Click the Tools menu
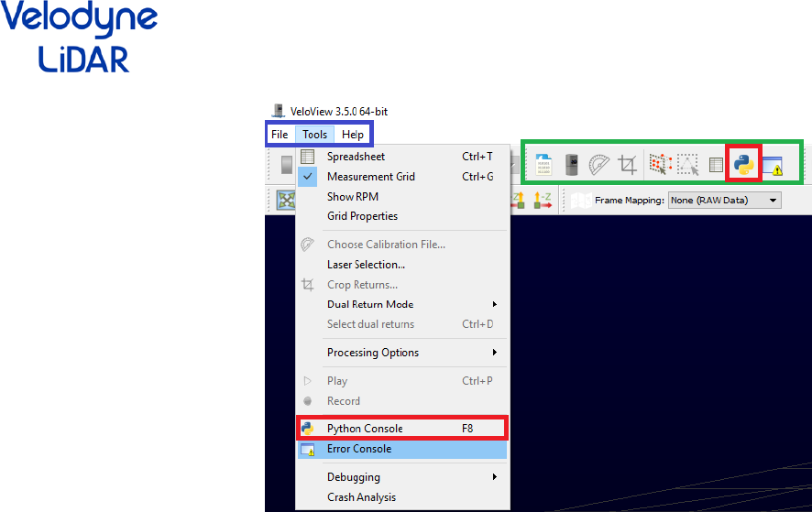Screen dimensions: 812x512 [x=315, y=135]
